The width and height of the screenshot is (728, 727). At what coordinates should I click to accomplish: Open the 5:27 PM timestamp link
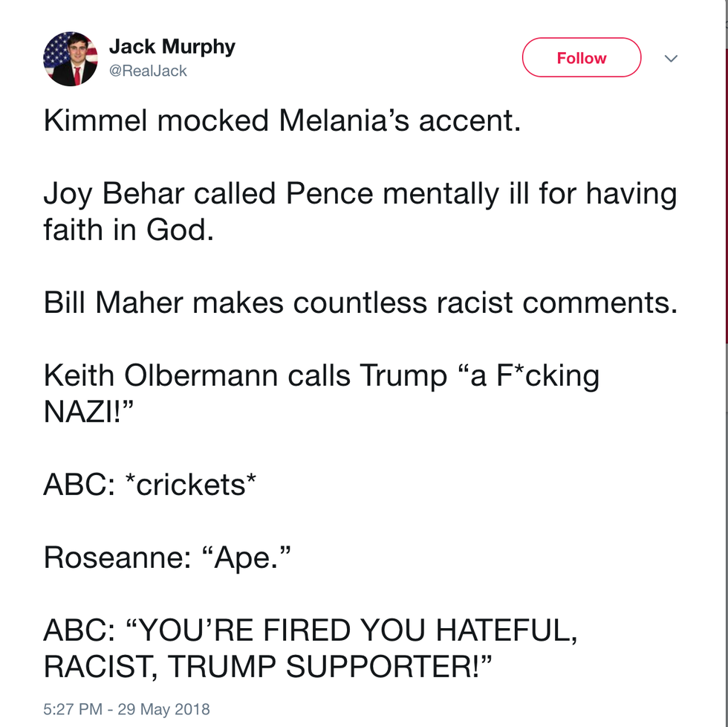pos(73,708)
